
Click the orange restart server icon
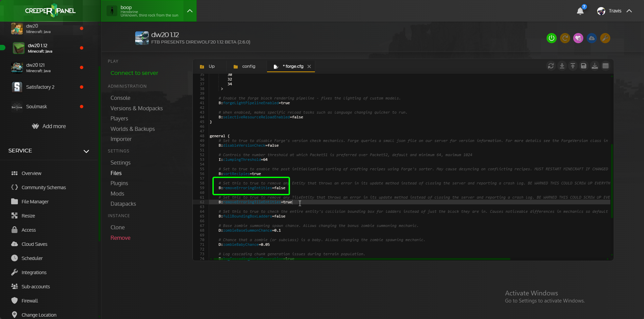pyautogui.click(x=565, y=38)
